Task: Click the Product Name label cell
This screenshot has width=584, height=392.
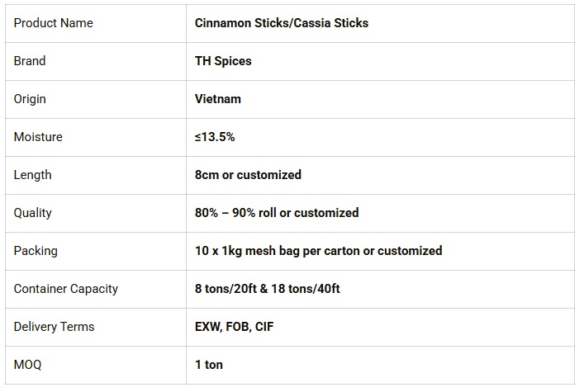Action: click(54, 23)
